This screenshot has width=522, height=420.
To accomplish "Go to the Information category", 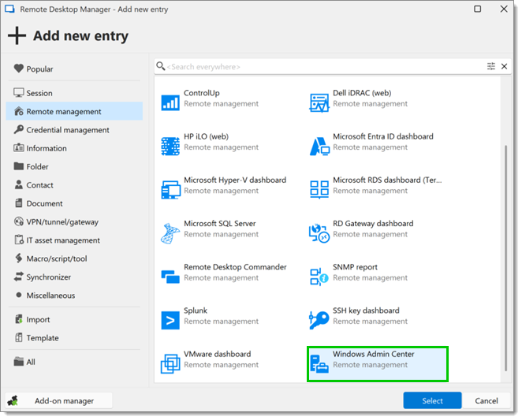I will coord(74,148).
